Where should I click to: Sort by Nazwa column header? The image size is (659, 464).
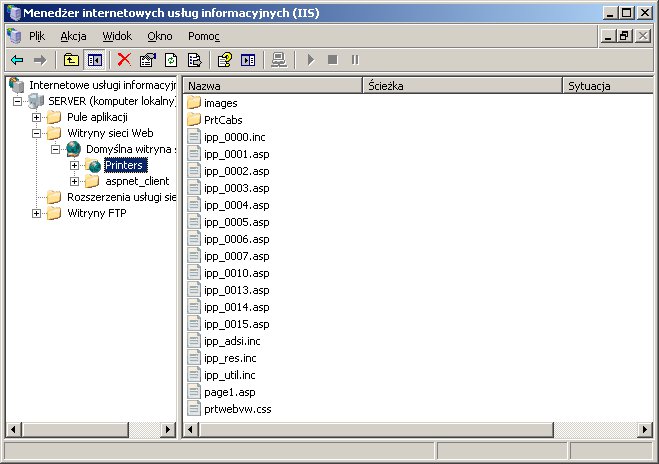coord(273,86)
